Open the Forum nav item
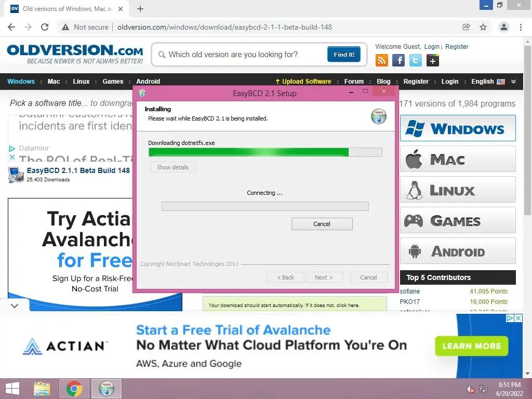This screenshot has width=532, height=399. point(354,82)
